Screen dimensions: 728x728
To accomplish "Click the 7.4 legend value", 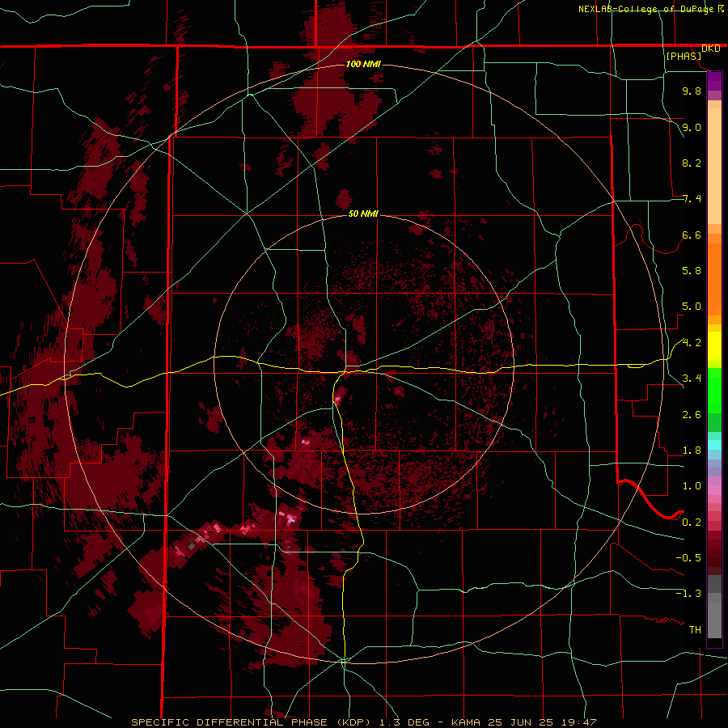I will 692,199.
